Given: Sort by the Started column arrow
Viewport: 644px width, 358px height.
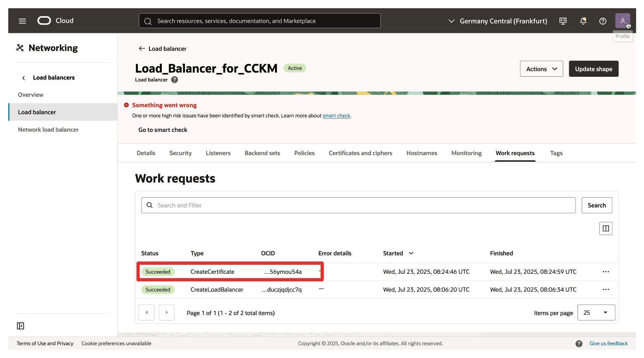Looking at the screenshot, I should click(411, 253).
